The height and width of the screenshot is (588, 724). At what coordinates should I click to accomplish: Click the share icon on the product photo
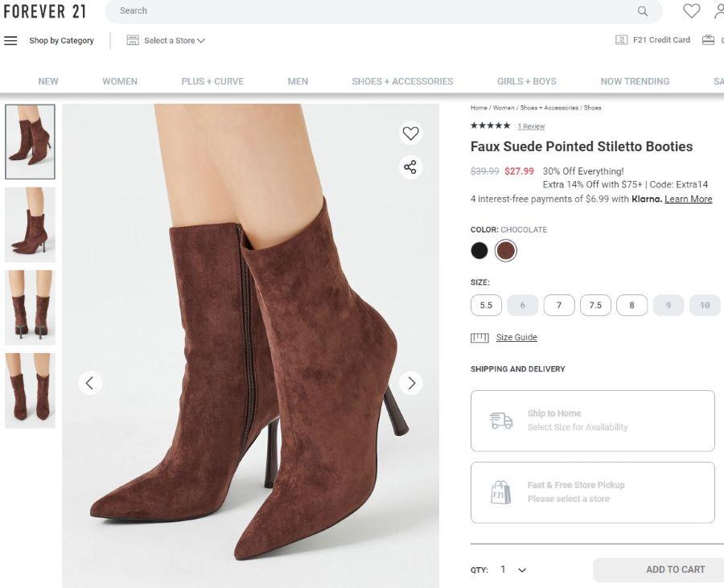(x=411, y=167)
